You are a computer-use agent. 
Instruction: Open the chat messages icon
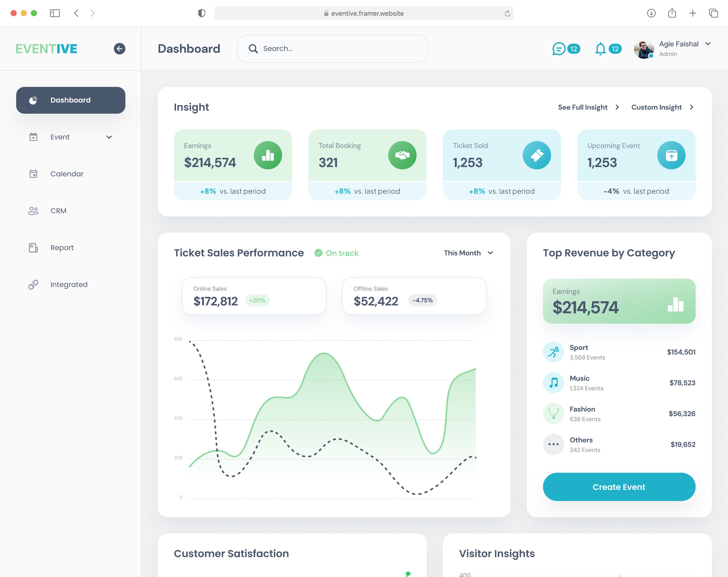[x=558, y=49]
